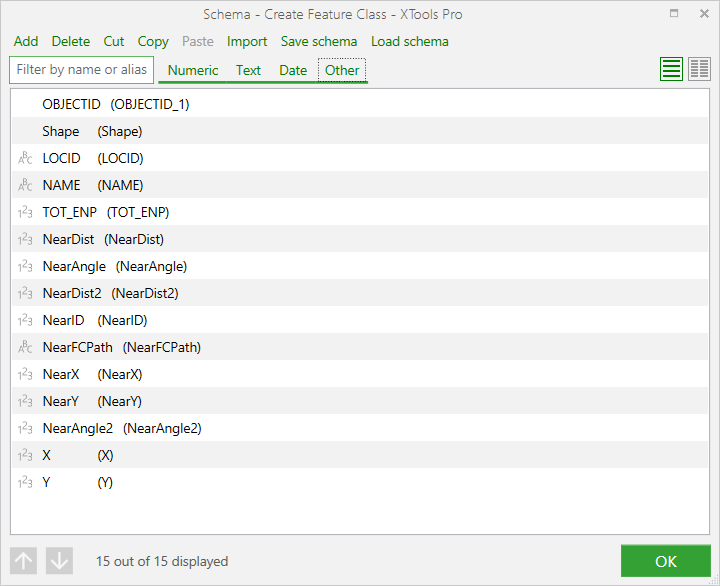Click numeric type icon of NearX field
This screenshot has height=586, width=720.
click(x=25, y=374)
